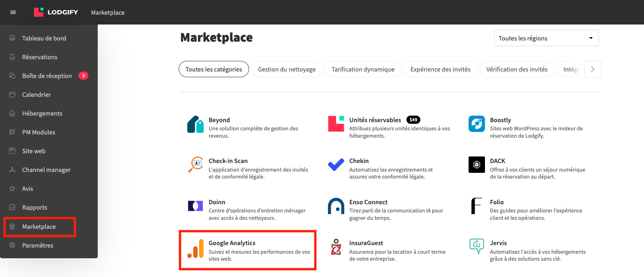This screenshot has height=277, width=644.
Task: Click the Beyond app icon
Action: 195,124
